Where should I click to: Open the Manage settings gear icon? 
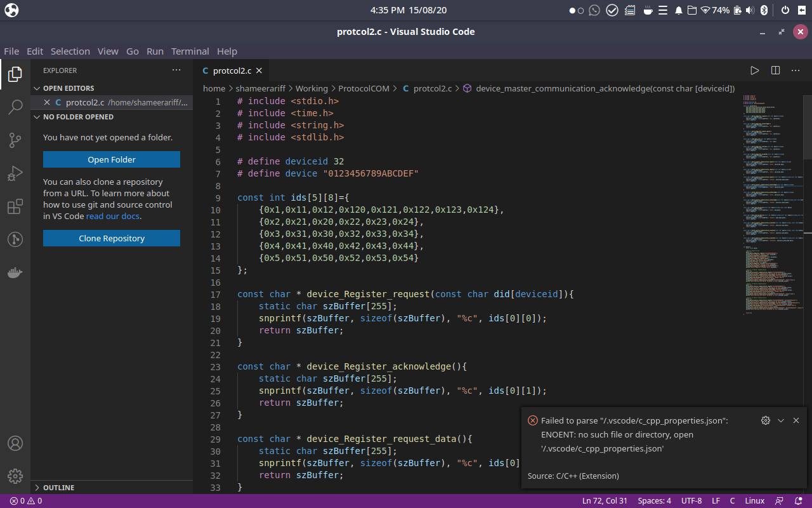[x=15, y=476]
